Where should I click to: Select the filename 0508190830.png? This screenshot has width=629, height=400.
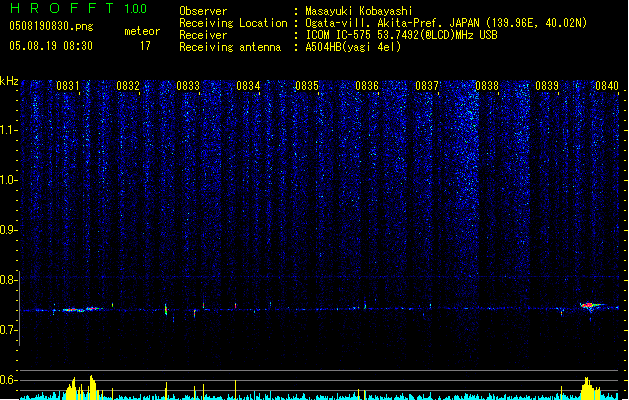[51, 26]
